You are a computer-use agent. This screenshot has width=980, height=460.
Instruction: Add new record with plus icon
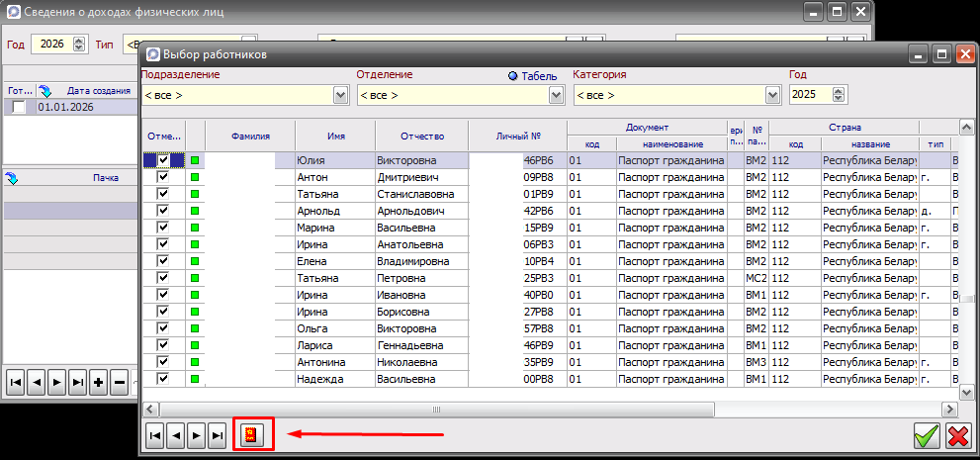click(x=98, y=381)
